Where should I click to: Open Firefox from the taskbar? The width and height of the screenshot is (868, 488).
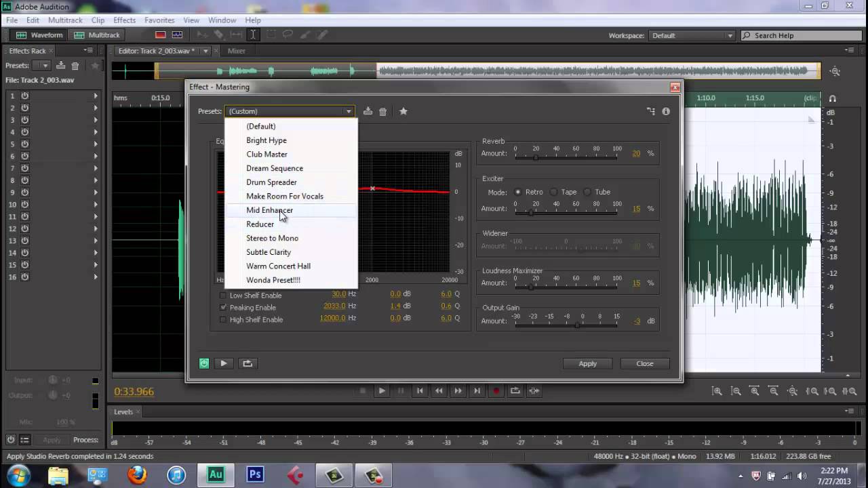click(137, 475)
